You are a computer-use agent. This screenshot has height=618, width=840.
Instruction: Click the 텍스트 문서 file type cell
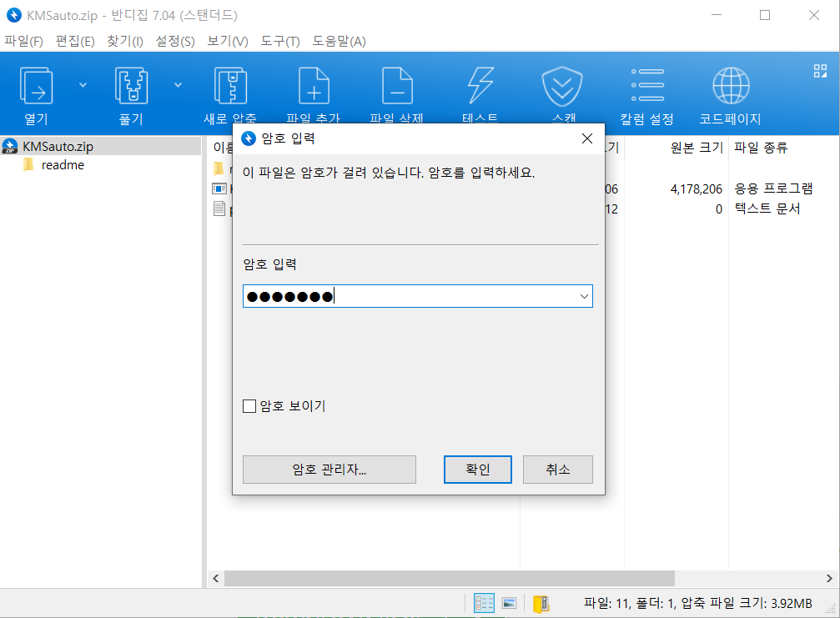767,209
